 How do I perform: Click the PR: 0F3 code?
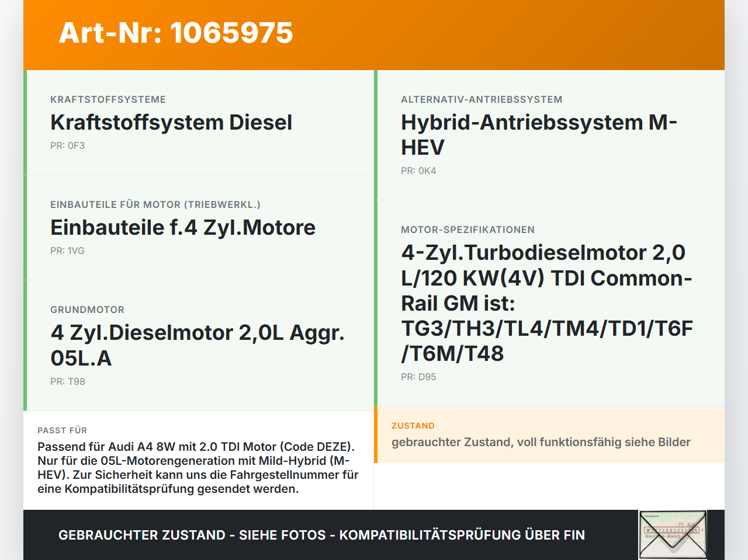(67, 146)
